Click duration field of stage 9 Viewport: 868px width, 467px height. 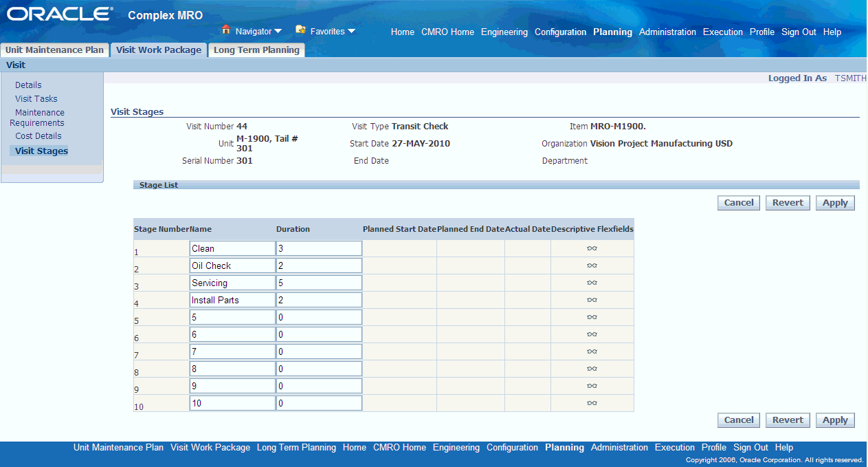pyautogui.click(x=319, y=386)
